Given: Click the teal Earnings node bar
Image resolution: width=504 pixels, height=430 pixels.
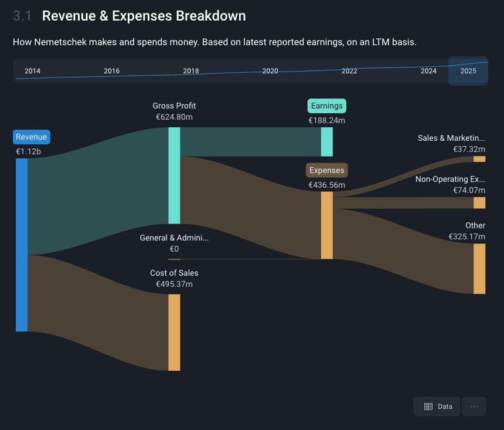Looking at the screenshot, I should pyautogui.click(x=327, y=142).
